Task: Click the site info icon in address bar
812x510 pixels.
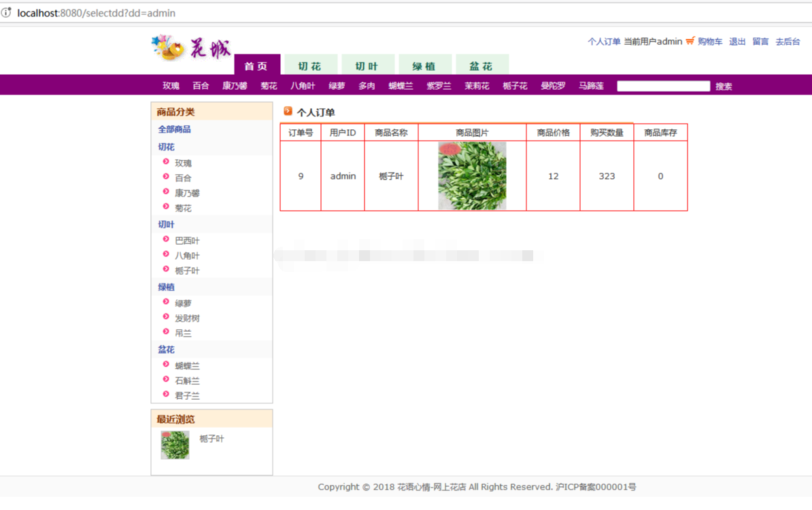Action: [6, 13]
